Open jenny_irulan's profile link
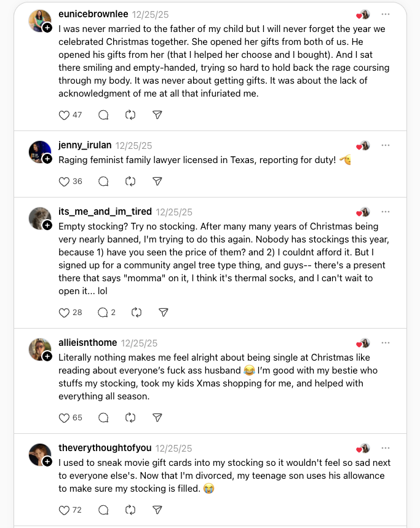Image resolution: width=420 pixels, height=528 pixels. (85, 145)
